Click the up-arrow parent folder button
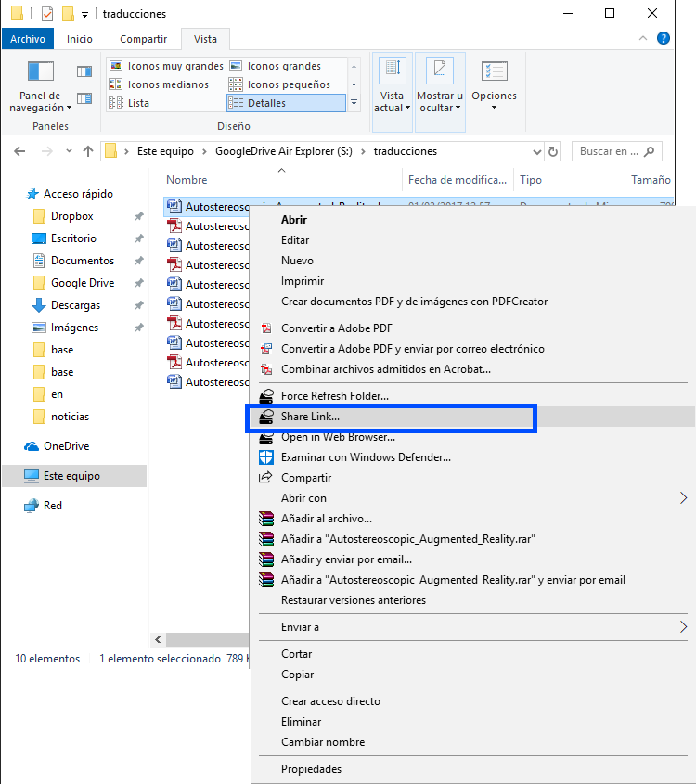 click(x=88, y=151)
